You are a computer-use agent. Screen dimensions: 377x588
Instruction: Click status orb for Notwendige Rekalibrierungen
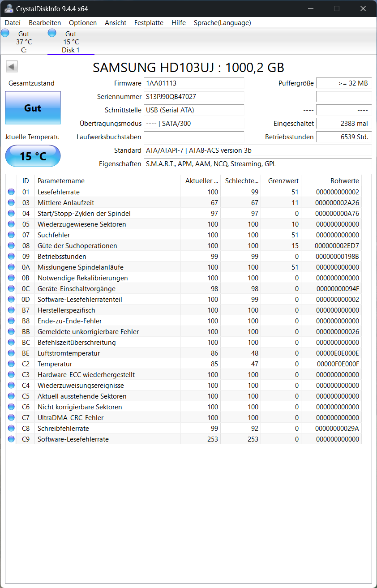[11, 278]
